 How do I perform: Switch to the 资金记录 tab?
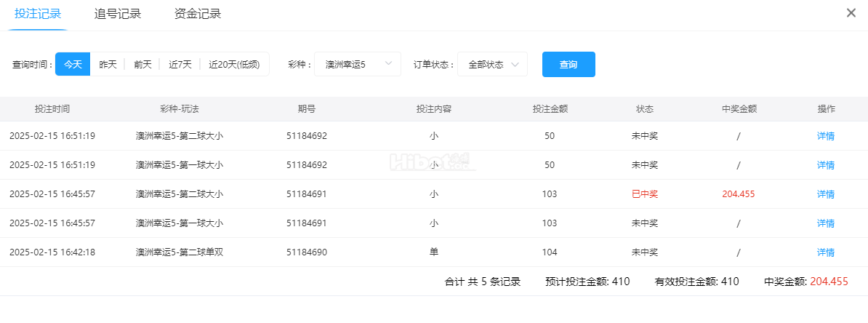[x=198, y=14]
